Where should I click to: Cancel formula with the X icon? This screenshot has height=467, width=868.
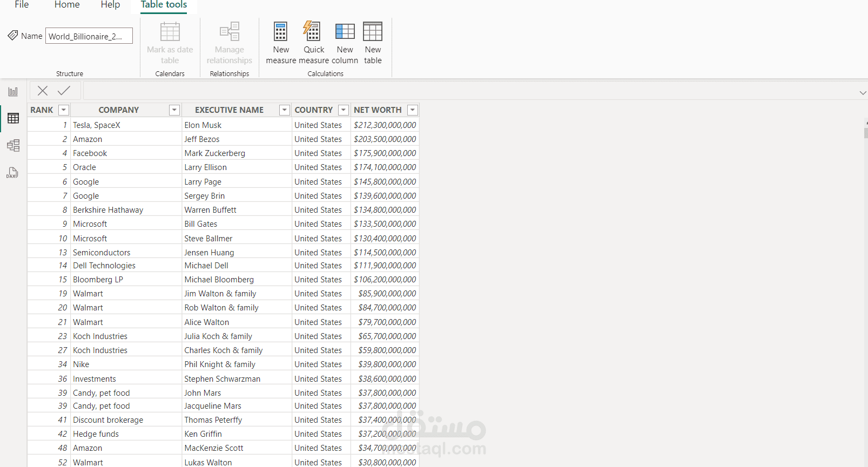click(x=43, y=91)
